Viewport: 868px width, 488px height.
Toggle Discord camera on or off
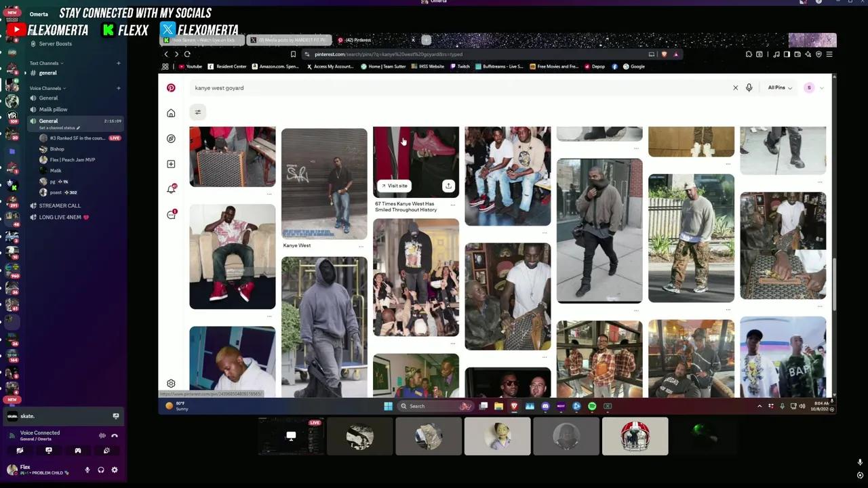pos(20,451)
